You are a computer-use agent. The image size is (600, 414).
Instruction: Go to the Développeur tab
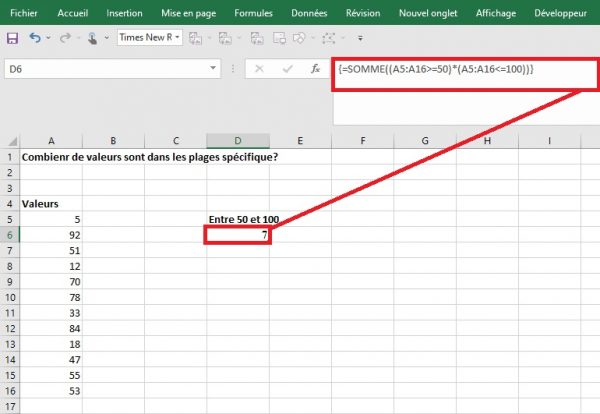560,13
